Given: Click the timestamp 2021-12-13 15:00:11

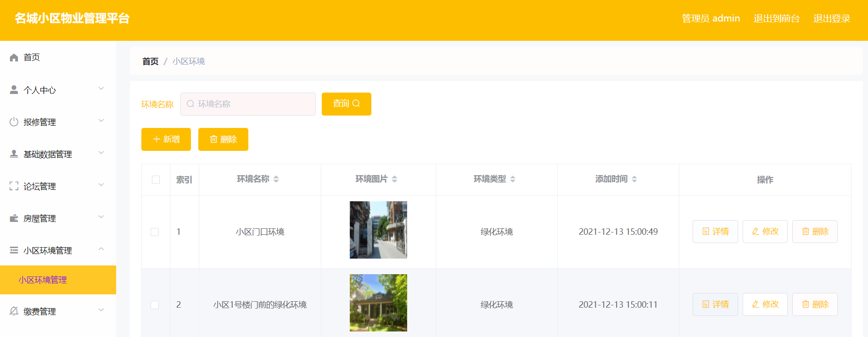Looking at the screenshot, I should (618, 305).
